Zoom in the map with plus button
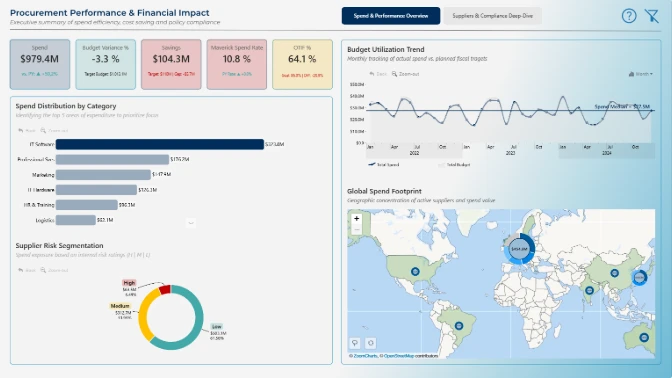This screenshot has height=378, width=672. pos(357,219)
